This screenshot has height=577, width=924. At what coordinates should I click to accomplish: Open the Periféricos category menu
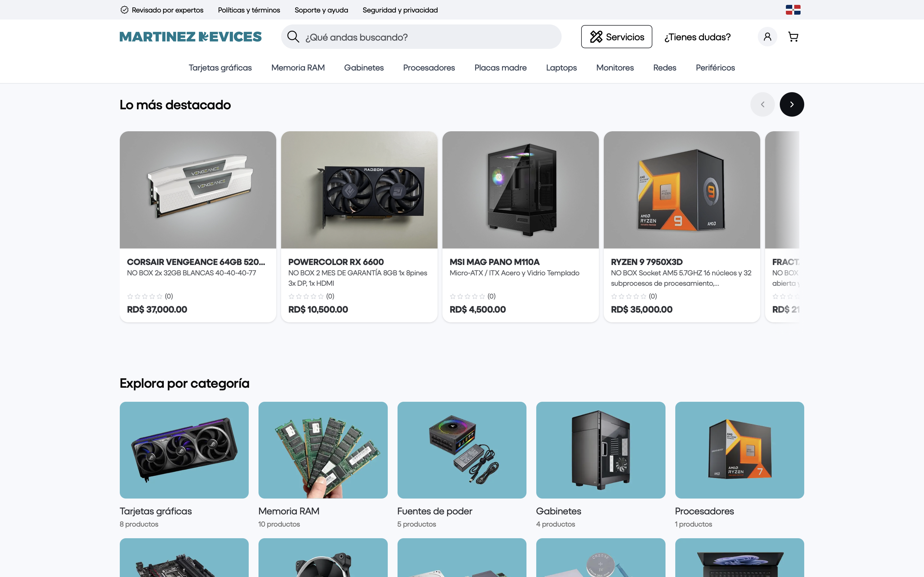point(715,67)
